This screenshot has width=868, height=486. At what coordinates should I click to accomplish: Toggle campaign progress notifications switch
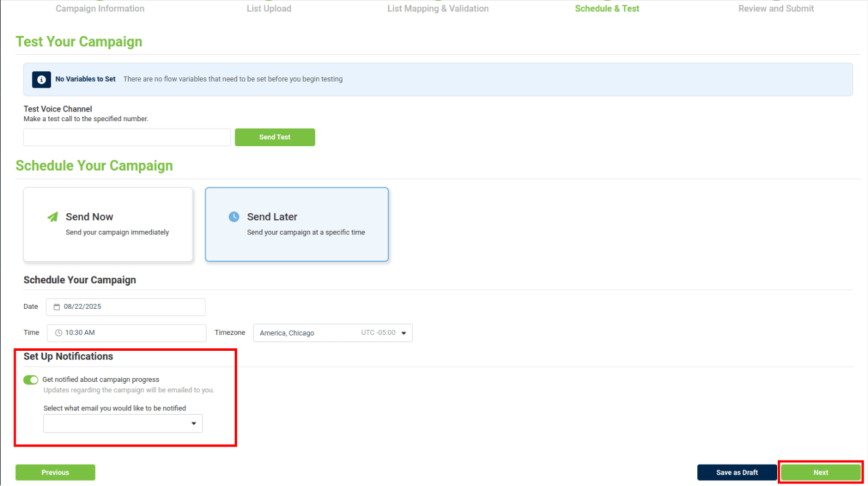click(x=30, y=380)
